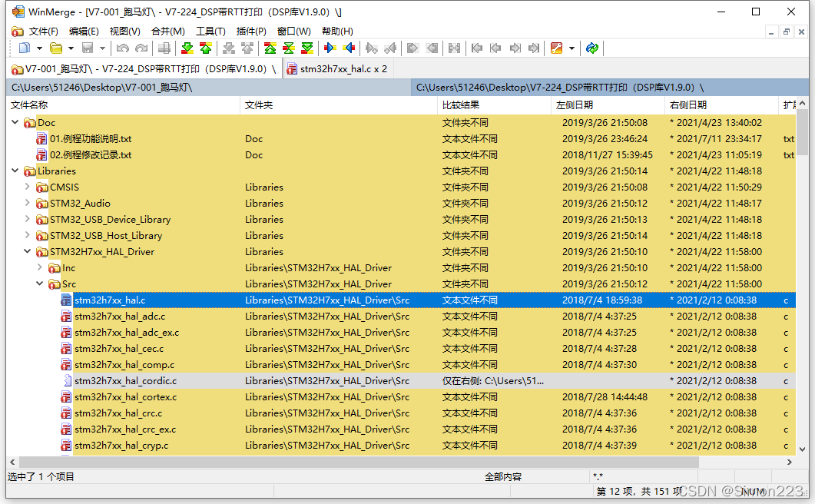Open the 文件(F) menu

click(43, 31)
